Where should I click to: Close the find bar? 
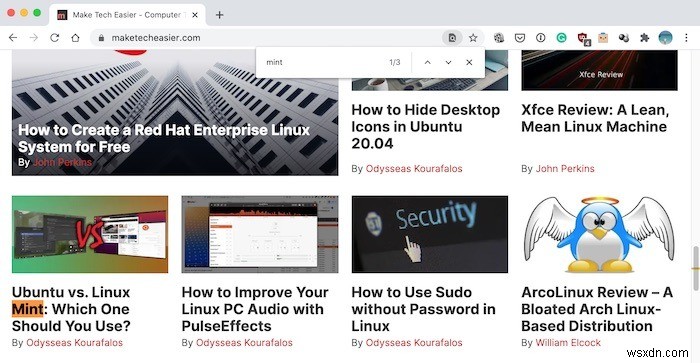pyautogui.click(x=469, y=63)
